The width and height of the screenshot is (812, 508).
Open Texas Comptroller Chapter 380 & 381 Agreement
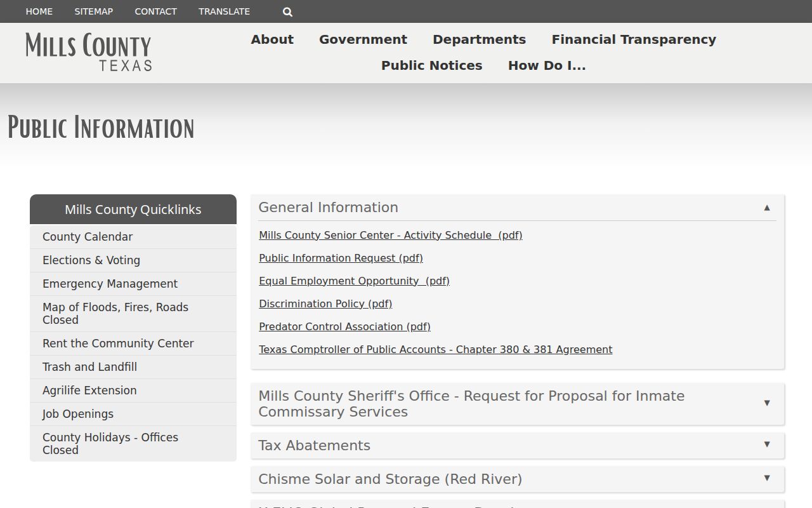point(436,349)
